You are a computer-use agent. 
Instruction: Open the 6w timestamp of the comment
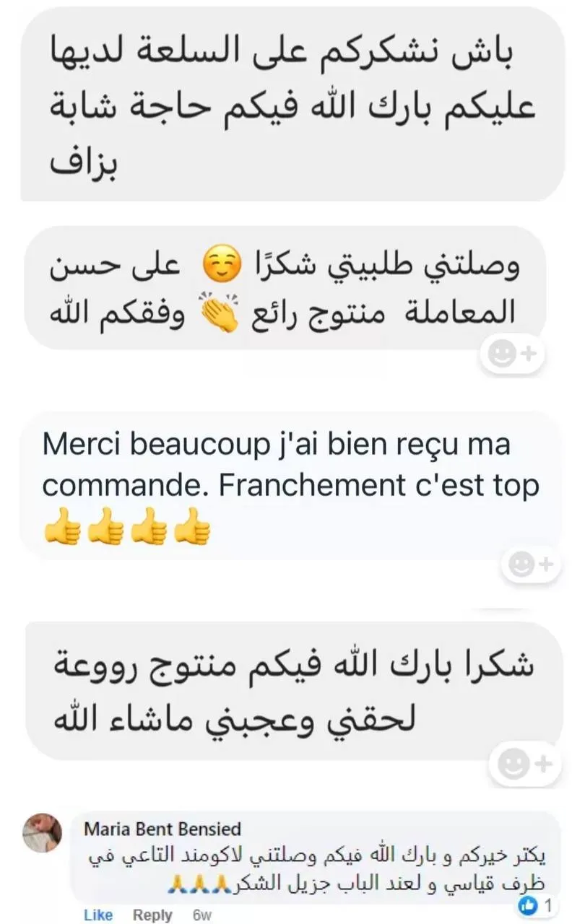point(202,915)
